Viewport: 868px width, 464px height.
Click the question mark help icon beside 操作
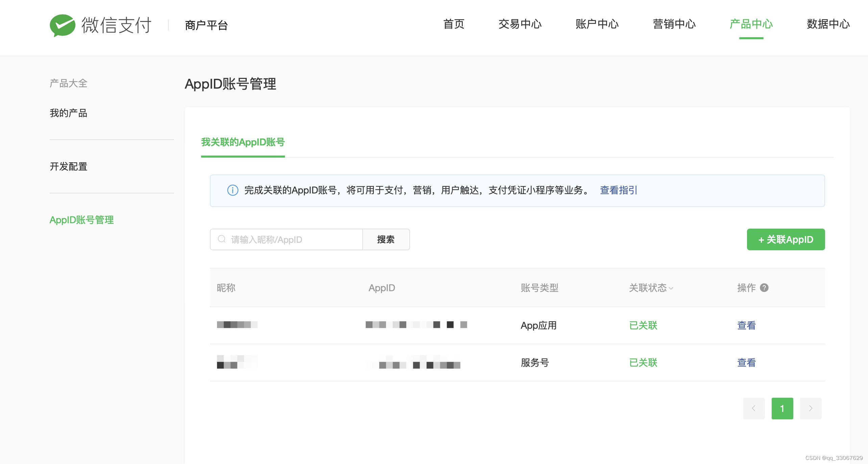coord(764,288)
